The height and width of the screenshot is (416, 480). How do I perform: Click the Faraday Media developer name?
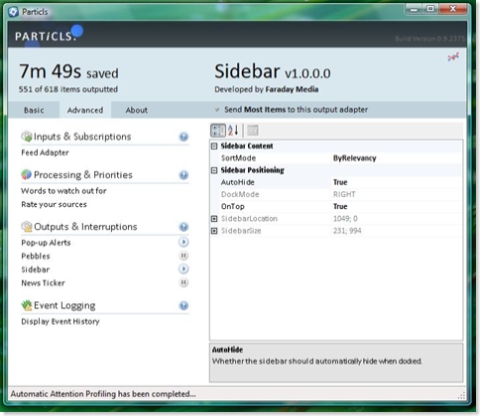click(x=292, y=89)
